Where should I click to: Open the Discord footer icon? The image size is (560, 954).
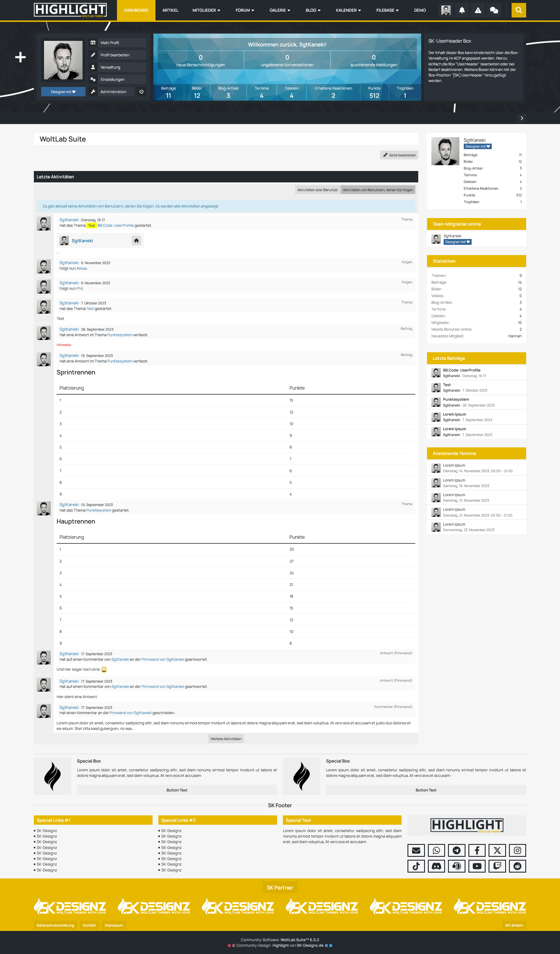coord(436,866)
